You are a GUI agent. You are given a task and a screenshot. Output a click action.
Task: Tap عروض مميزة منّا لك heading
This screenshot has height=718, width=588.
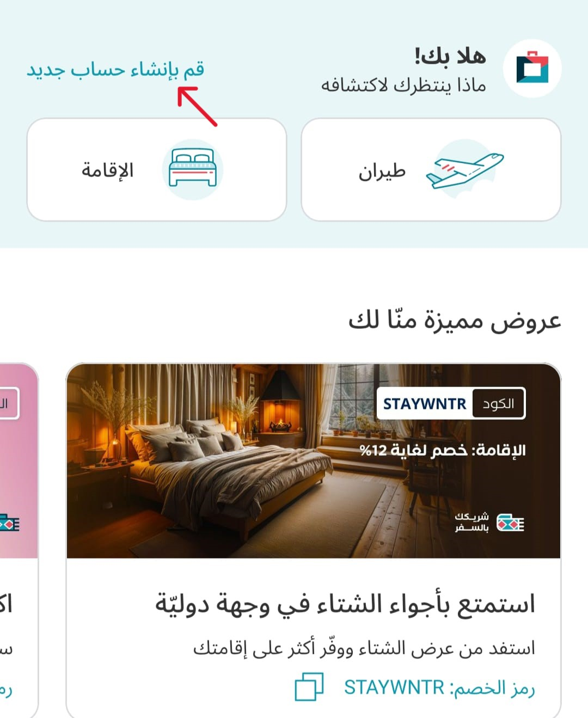coord(455,320)
